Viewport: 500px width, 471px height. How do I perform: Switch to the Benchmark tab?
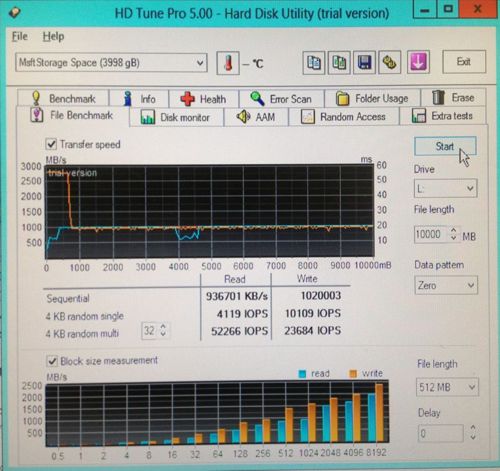(63, 98)
